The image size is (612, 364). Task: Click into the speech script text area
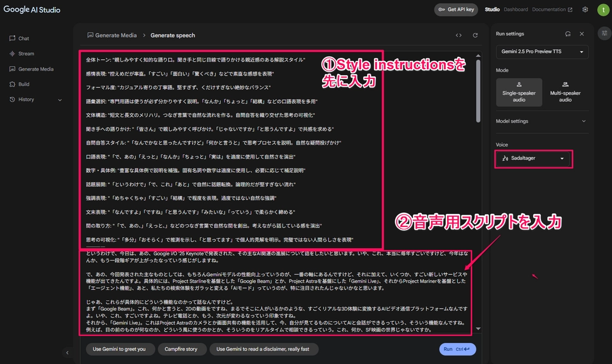click(x=276, y=292)
